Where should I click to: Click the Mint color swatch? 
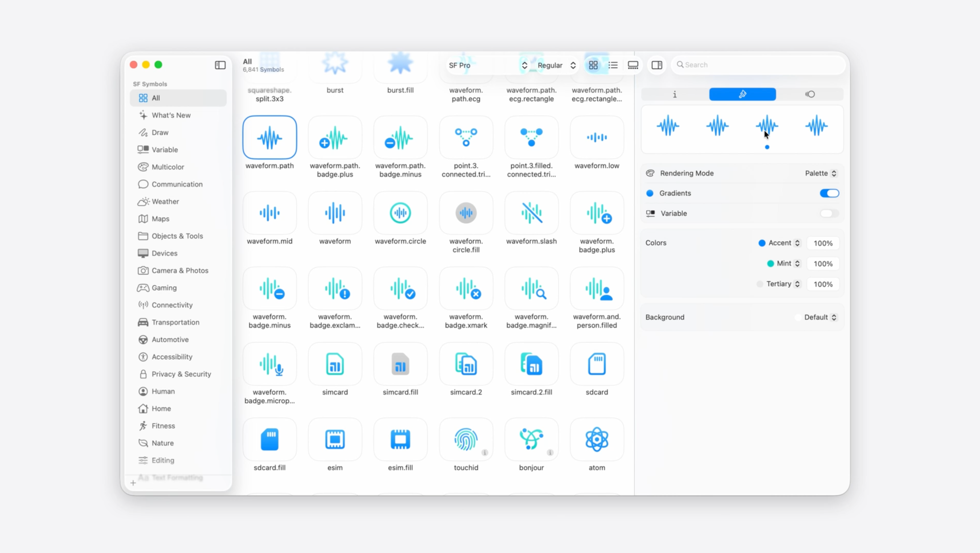pyautogui.click(x=770, y=263)
